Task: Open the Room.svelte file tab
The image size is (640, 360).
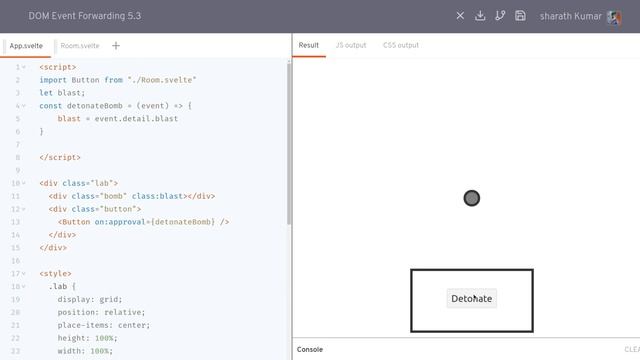Action: tap(80, 46)
